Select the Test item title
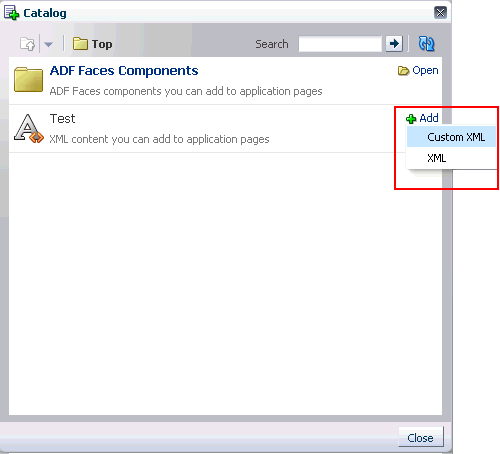500x454 pixels. click(x=62, y=119)
